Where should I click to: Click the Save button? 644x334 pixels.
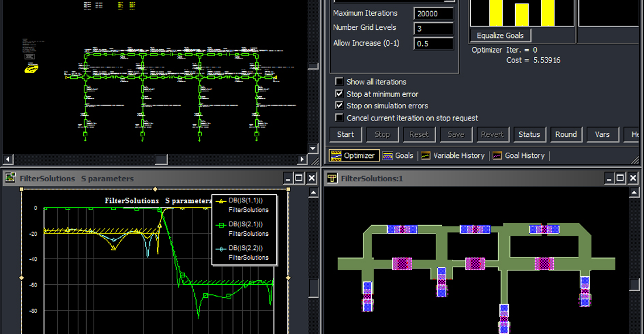456,134
